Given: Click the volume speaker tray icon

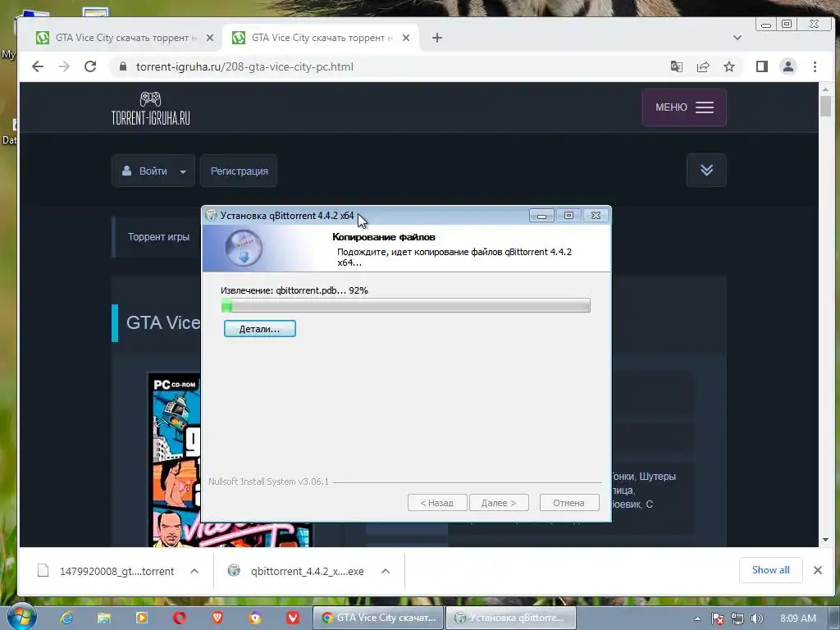Looking at the screenshot, I should tap(756, 619).
